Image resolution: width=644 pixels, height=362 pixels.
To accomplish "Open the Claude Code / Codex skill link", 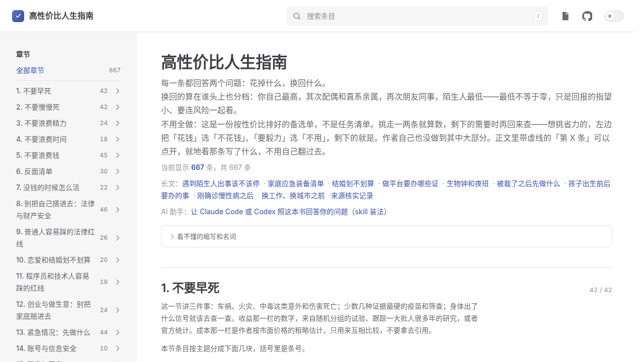I will pyautogui.click(x=291, y=212).
